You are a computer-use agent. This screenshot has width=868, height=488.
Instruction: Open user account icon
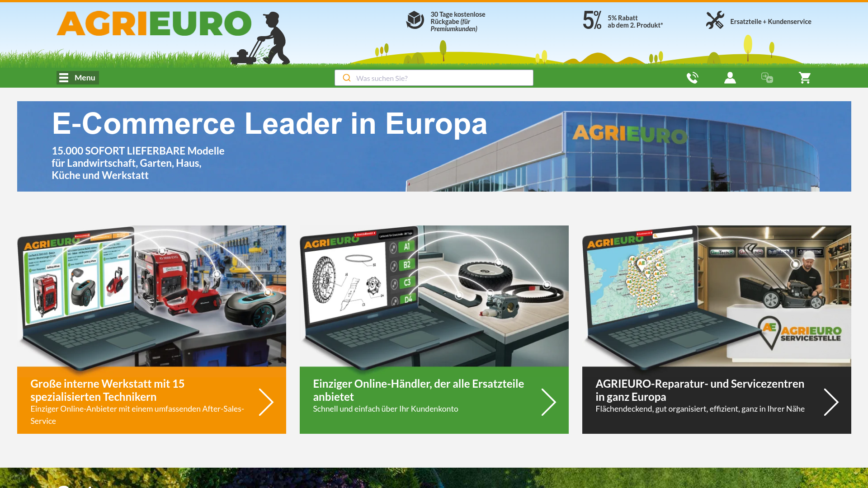tap(730, 78)
